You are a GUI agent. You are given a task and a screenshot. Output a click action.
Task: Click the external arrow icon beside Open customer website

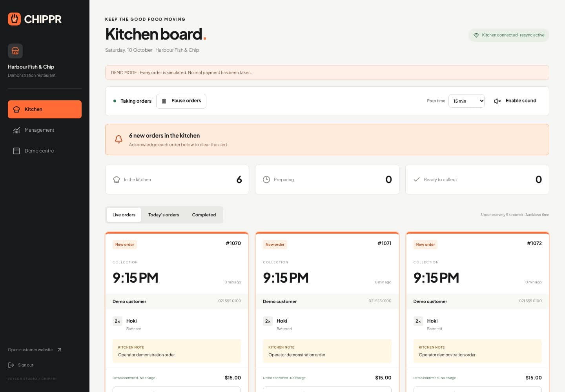point(59,350)
